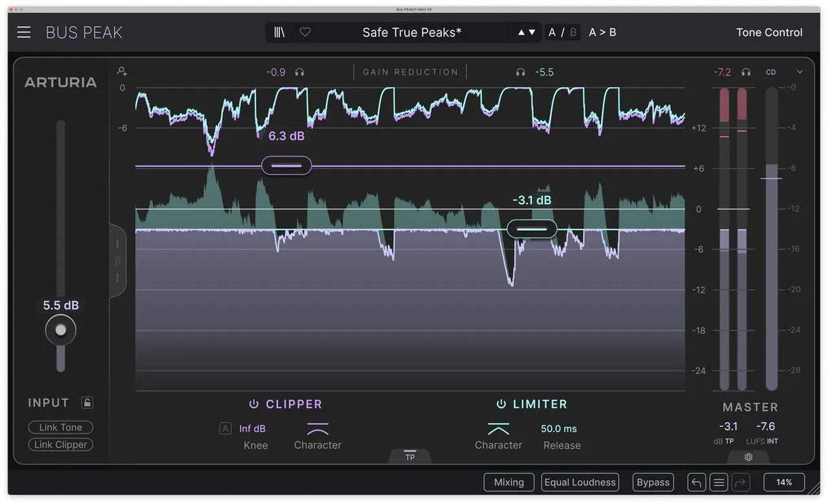Click the undo arrow icon
828x504 pixels.
696,482
